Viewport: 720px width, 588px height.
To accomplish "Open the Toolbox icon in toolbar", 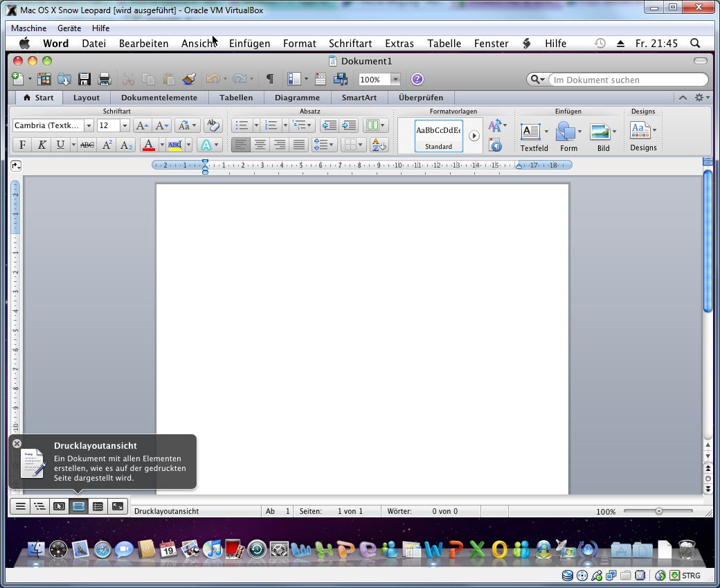I will pos(320,79).
